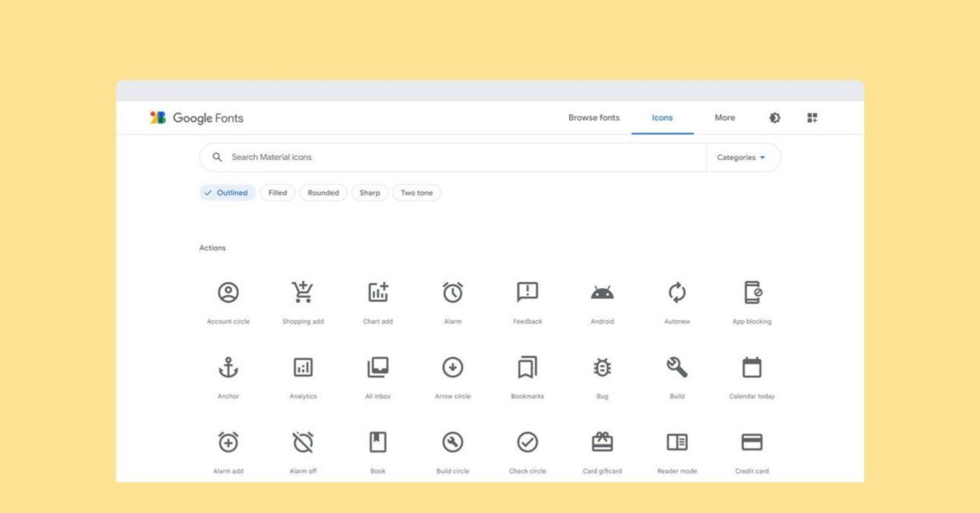
Task: Select the Rounded filter chip
Action: click(323, 193)
